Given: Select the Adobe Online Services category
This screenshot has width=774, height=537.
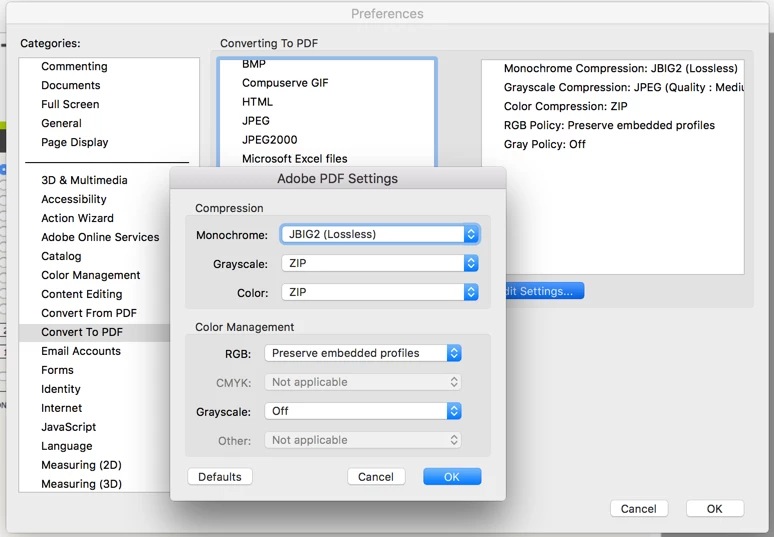Looking at the screenshot, I should (100, 237).
